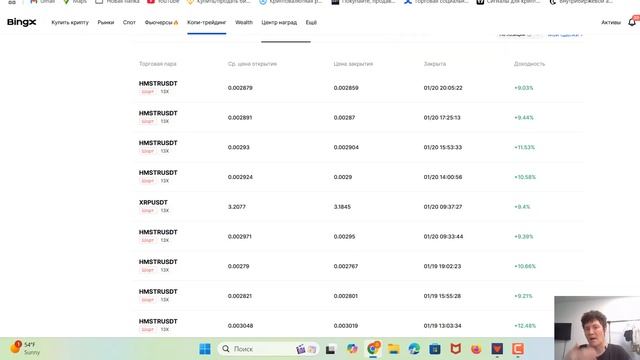
Task: Open Copilot from the taskbar
Action: tap(352, 349)
